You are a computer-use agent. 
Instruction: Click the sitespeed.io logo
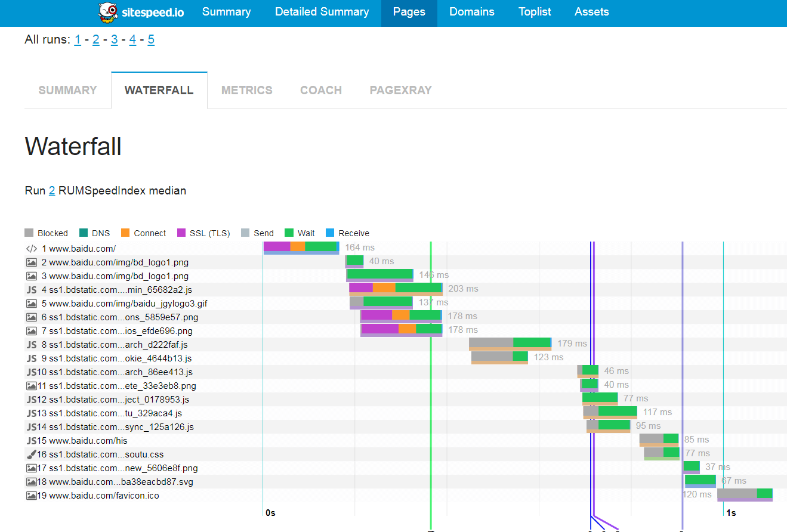[x=141, y=13]
